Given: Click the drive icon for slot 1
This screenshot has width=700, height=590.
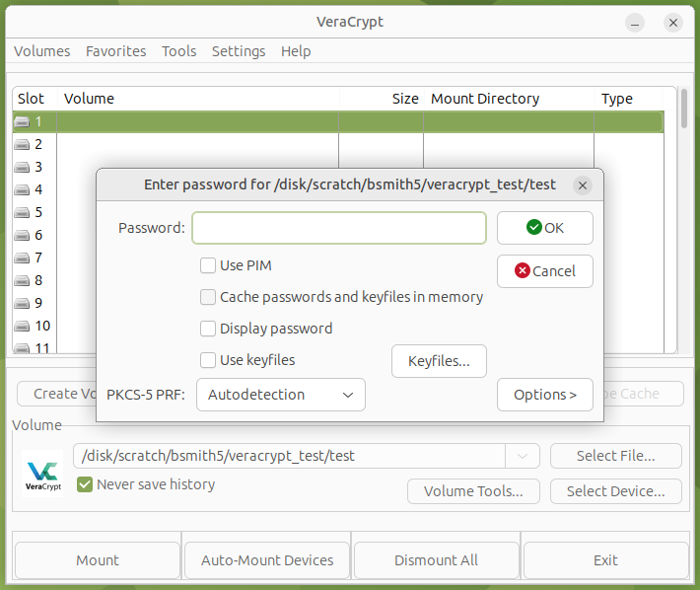Looking at the screenshot, I should [22, 121].
